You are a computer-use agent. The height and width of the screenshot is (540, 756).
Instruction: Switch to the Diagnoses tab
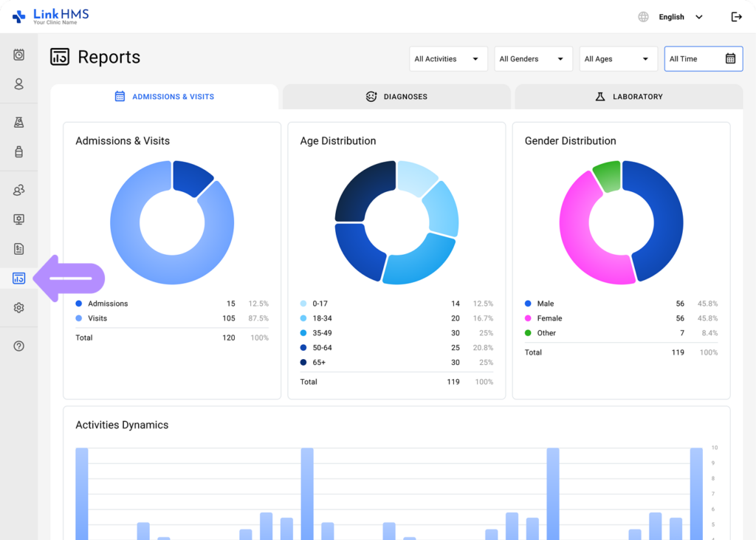(x=396, y=96)
